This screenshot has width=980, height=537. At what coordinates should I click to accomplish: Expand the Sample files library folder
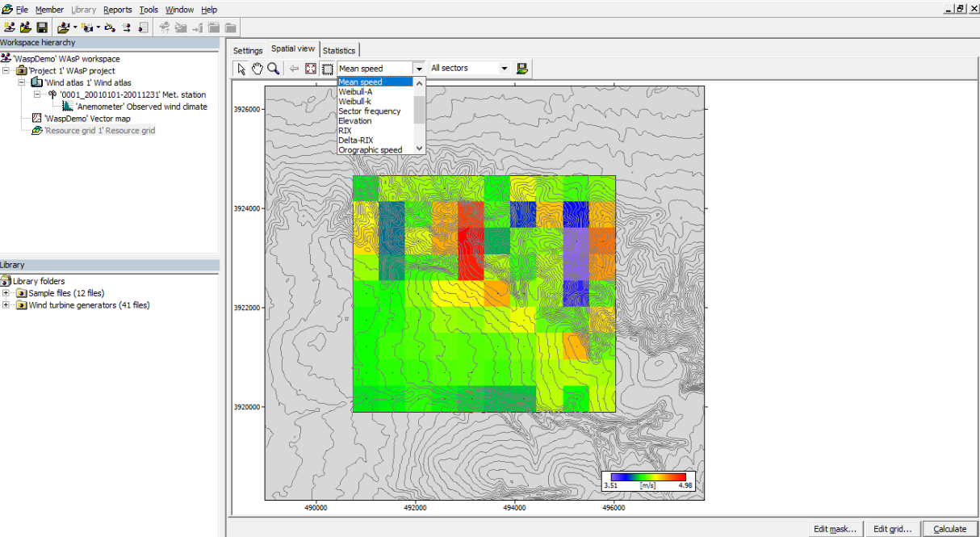6,293
